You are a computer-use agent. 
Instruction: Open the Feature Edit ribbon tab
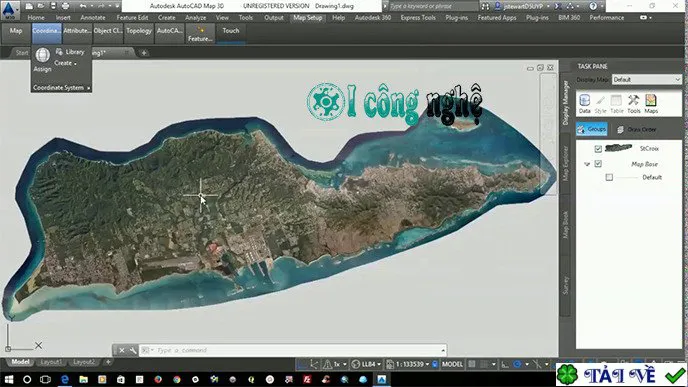point(132,18)
